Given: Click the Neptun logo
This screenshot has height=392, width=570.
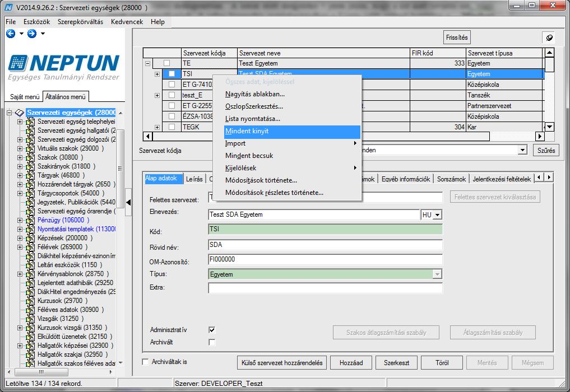Looking at the screenshot, I should (64, 67).
